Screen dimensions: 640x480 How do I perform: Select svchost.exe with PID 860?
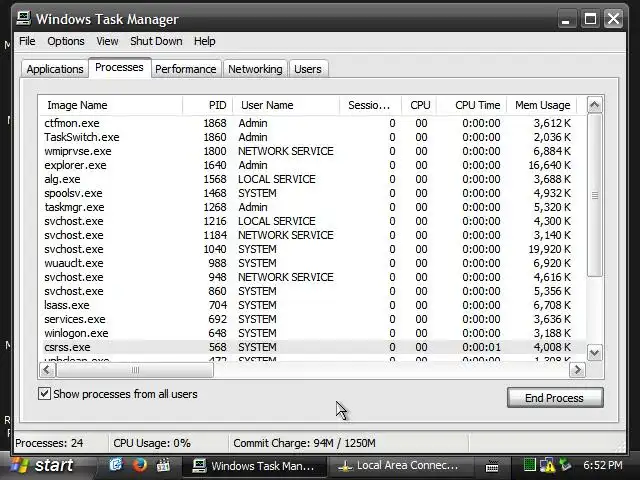tap(313, 291)
